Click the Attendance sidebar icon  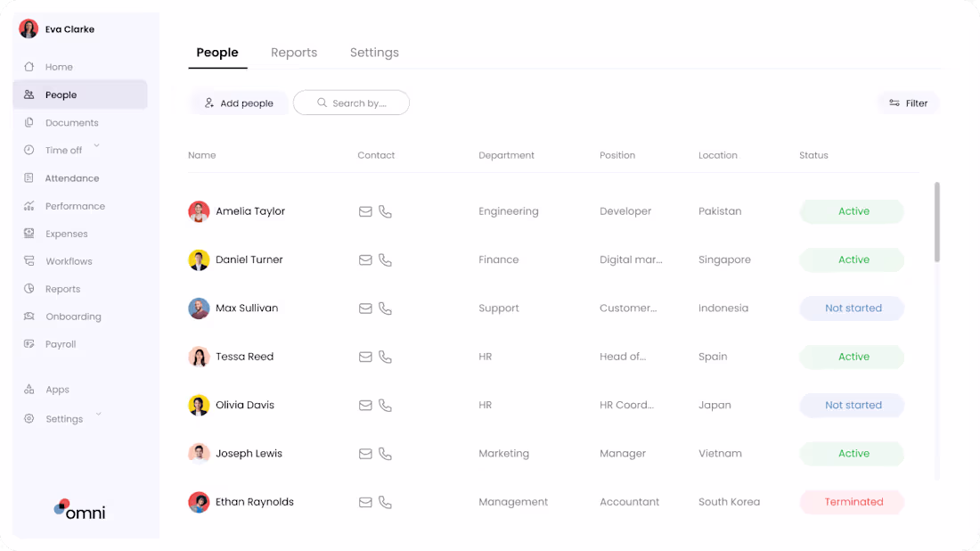[29, 178]
